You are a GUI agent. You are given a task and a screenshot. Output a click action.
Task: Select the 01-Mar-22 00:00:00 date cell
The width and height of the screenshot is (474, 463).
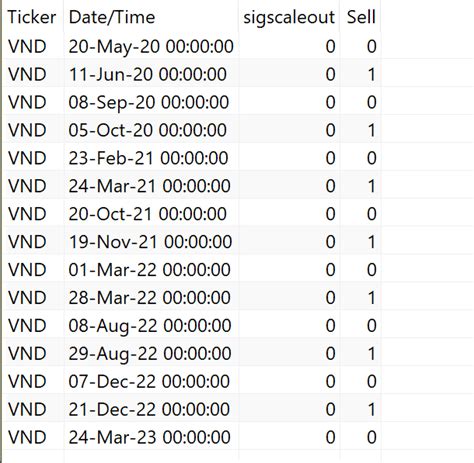click(x=149, y=270)
